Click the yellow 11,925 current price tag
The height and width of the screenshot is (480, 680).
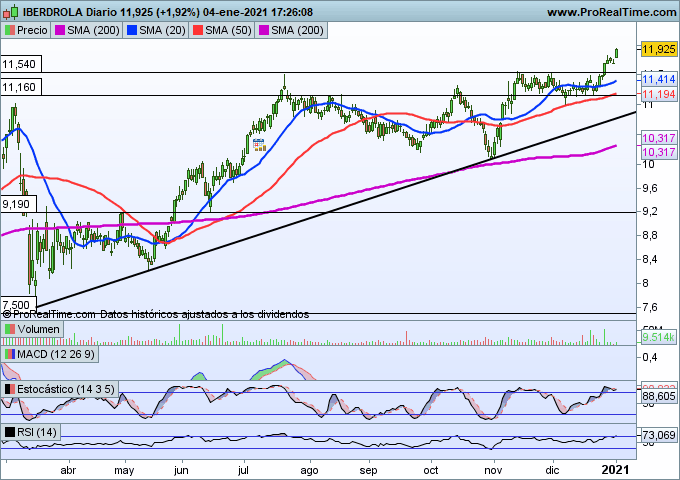coord(659,49)
